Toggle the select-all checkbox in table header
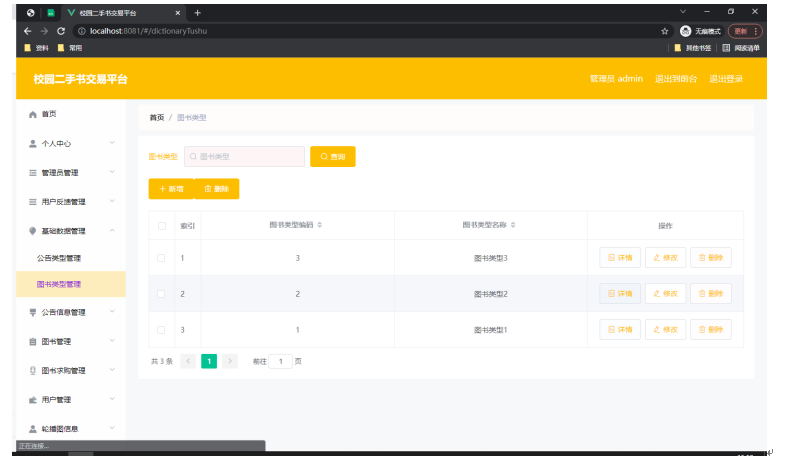 [x=162, y=226]
